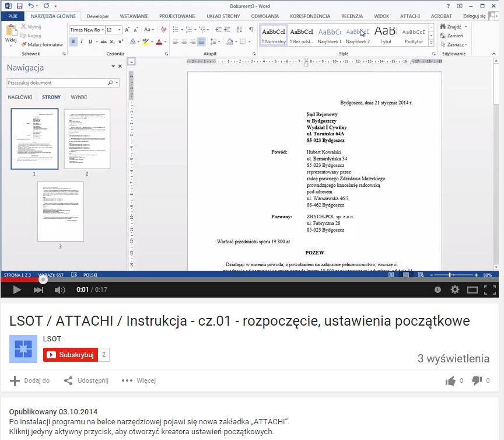Open the font color dropdown arrow
The width and height of the screenshot is (504, 440).
[166, 42]
